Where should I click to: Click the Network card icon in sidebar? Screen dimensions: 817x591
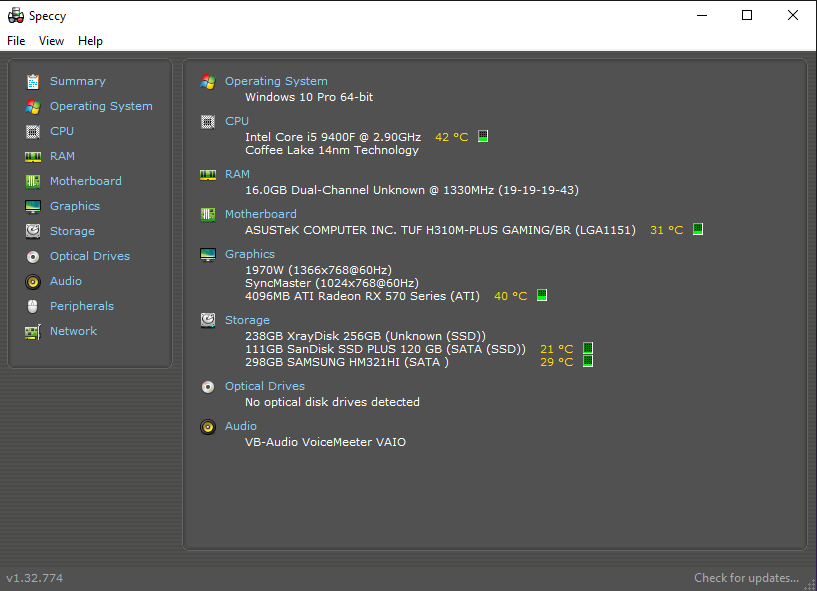pos(33,331)
